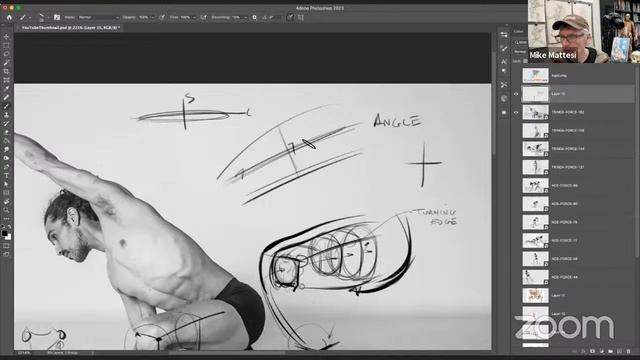Select the TRINDA-FORCE-158 layer

(x=573, y=131)
